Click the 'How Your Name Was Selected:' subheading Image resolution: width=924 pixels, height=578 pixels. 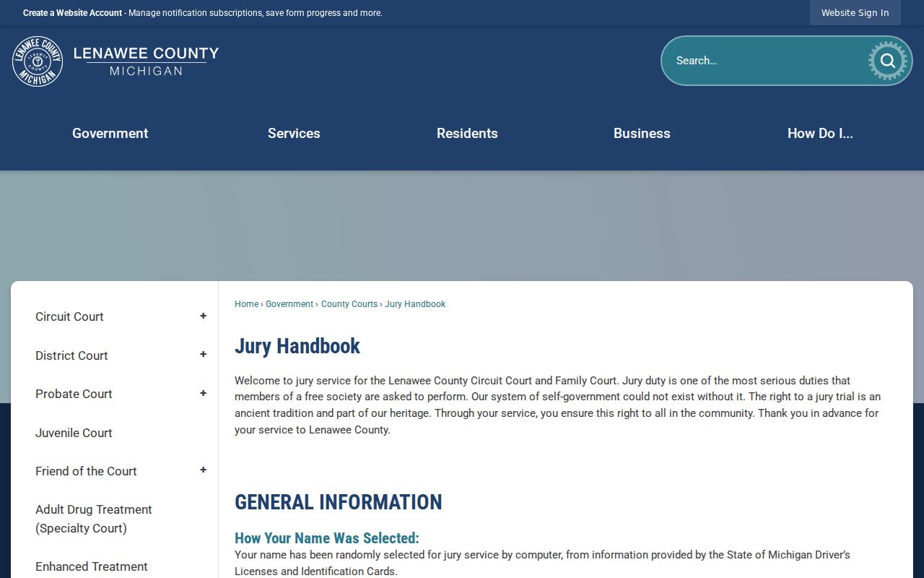[327, 538]
